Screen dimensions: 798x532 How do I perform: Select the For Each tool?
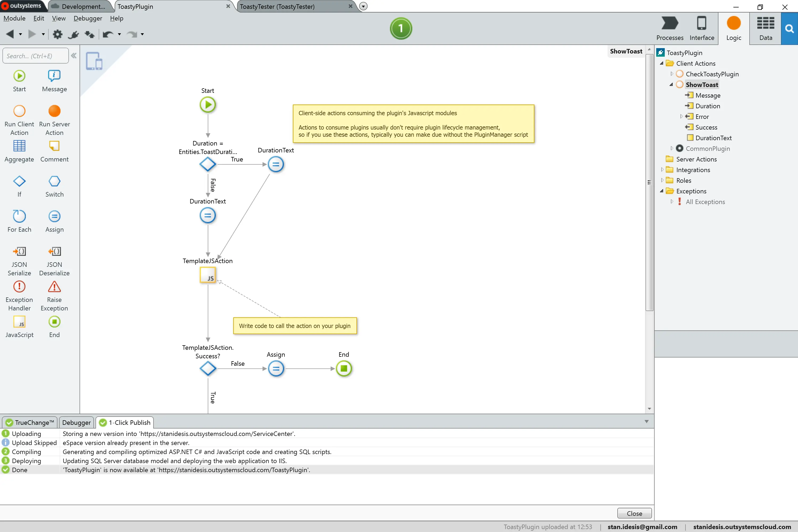[19, 221]
